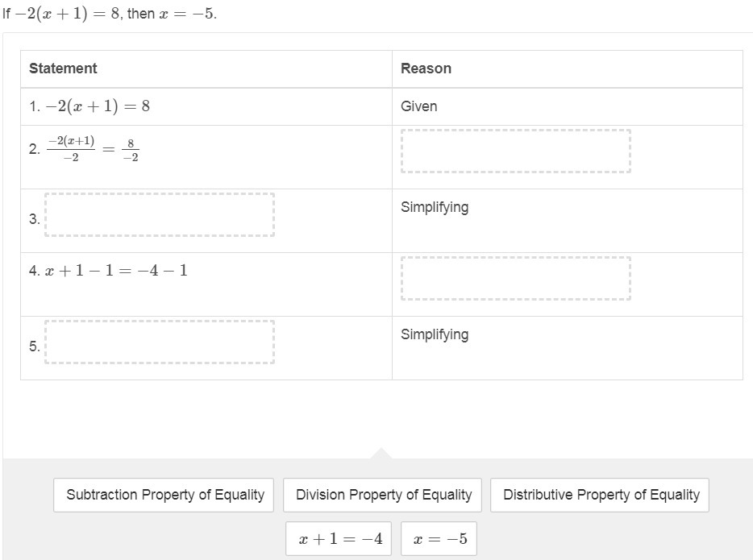Screen dimensions: 753x560
Task: Click the Statement column header
Action: tap(63, 68)
